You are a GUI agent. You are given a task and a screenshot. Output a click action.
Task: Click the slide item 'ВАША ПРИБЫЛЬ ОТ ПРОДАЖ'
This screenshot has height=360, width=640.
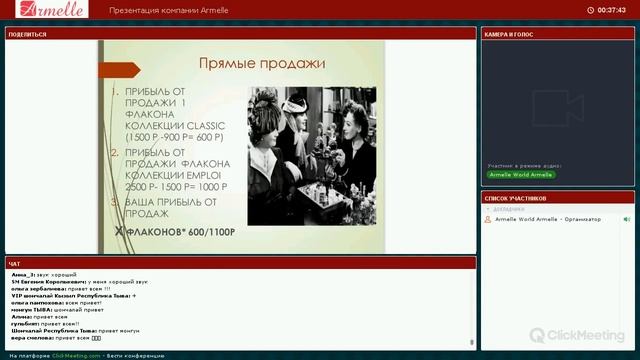point(171,208)
